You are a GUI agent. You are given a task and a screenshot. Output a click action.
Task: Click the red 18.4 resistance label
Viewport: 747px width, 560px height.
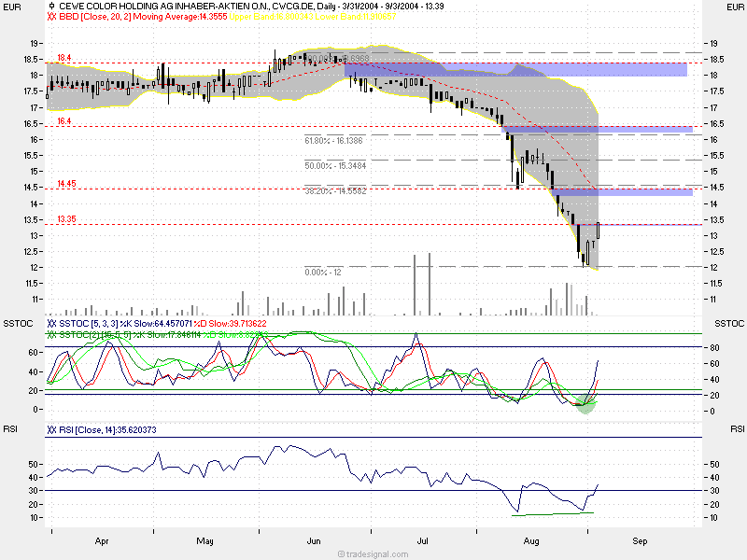pyautogui.click(x=64, y=58)
